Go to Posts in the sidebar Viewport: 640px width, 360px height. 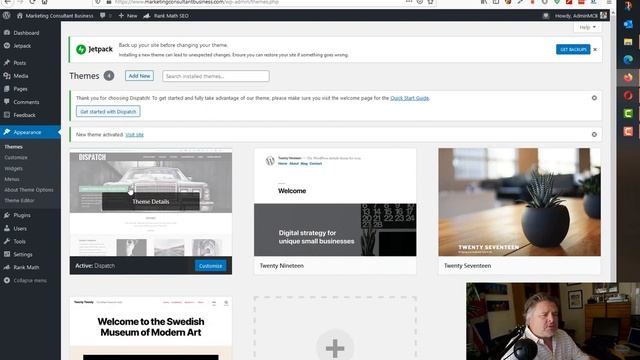(x=20, y=63)
